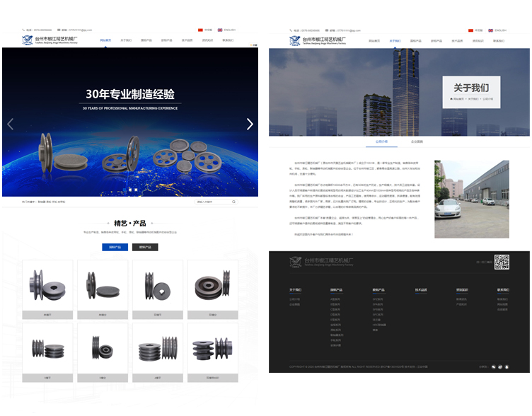The height and width of the screenshot is (416, 532).
Task: Click footer heading 关于我们
Action: pos(295,290)
